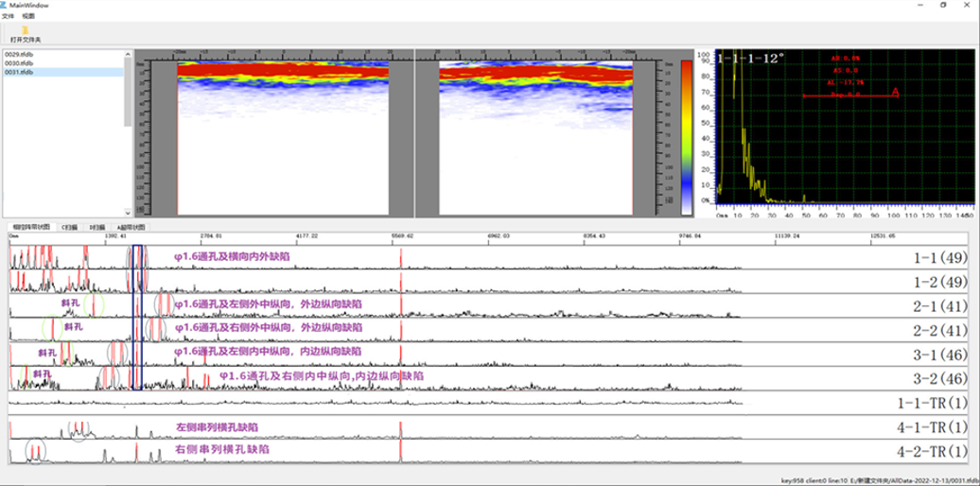
Task: Click ruler value 12531.65
Action: click(884, 236)
